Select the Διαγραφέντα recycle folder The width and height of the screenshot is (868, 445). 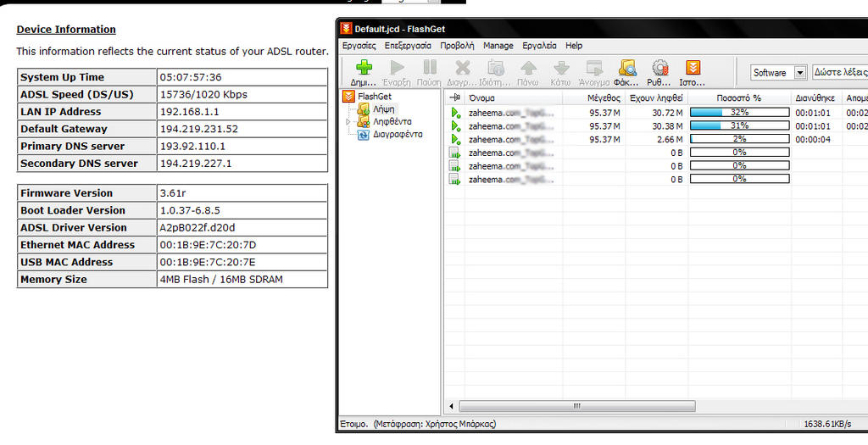coord(398,135)
